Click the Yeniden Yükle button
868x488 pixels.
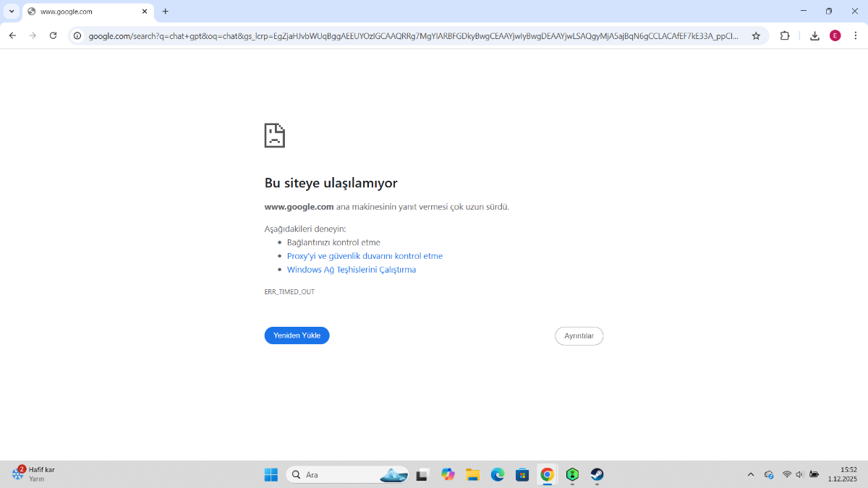(x=297, y=335)
